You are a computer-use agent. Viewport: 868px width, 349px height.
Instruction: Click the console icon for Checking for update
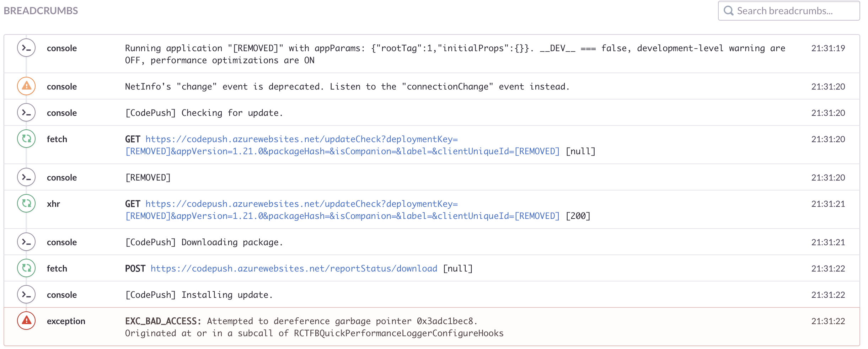click(x=26, y=112)
